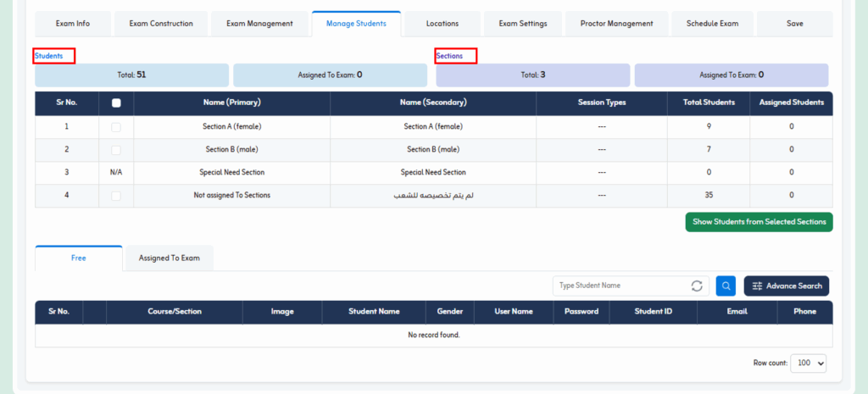Click Show Students from Selected Sections

[x=759, y=222]
